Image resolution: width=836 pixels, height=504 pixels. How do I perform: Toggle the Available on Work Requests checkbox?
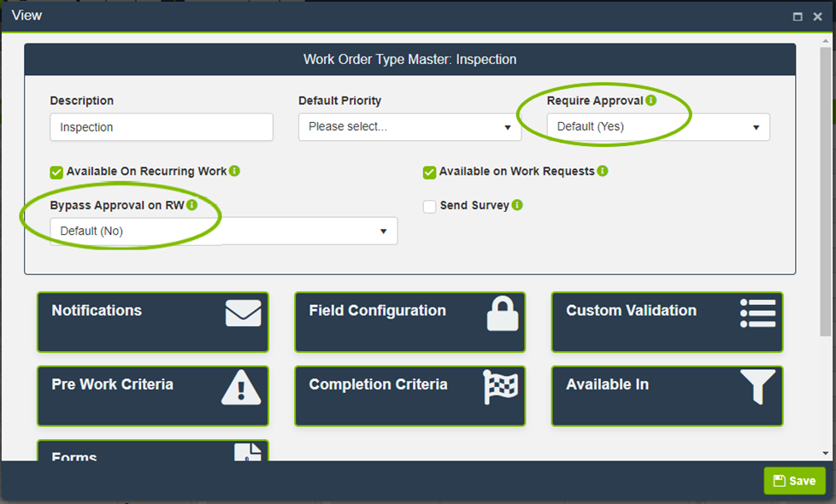(429, 172)
